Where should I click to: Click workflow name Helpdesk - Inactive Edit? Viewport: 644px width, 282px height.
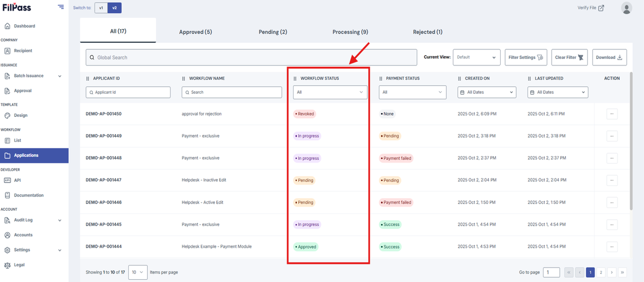[204, 180]
